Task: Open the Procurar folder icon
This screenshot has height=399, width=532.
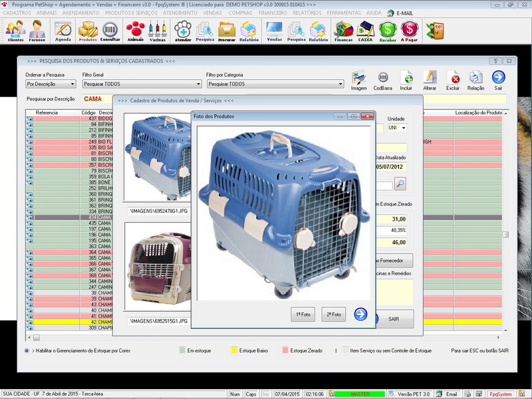Action: (x=227, y=31)
